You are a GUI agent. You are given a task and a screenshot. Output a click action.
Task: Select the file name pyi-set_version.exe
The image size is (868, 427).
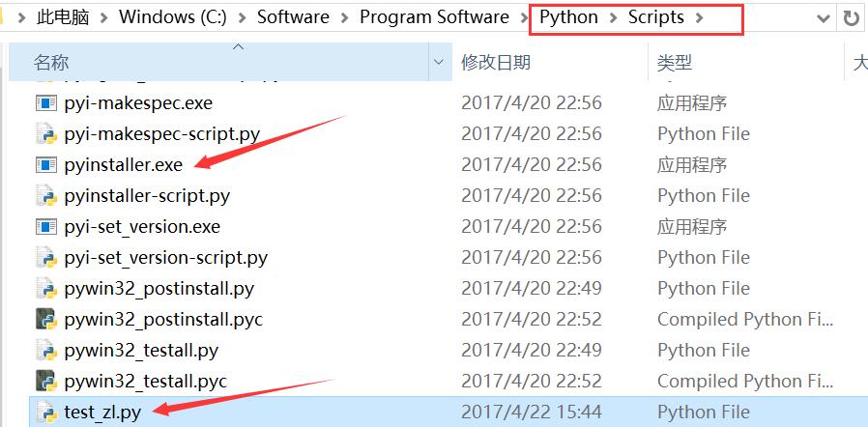pos(142,227)
